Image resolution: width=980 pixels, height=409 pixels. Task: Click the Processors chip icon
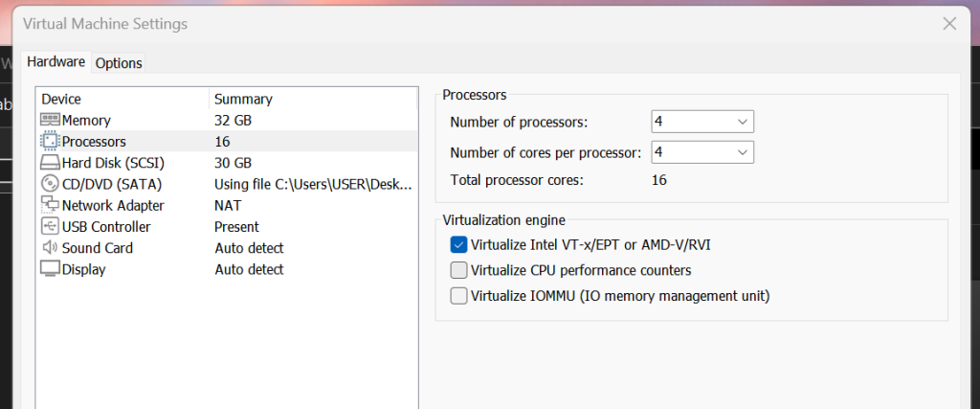click(50, 142)
